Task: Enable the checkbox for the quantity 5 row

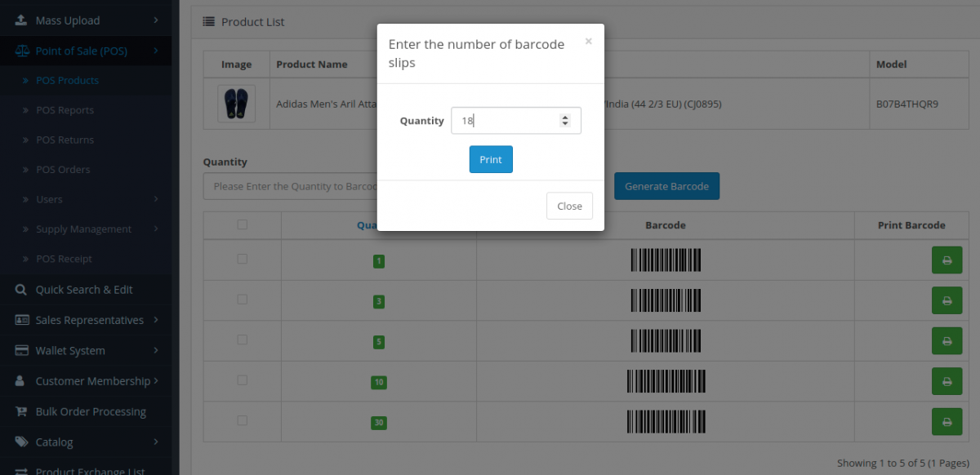Action: (242, 340)
